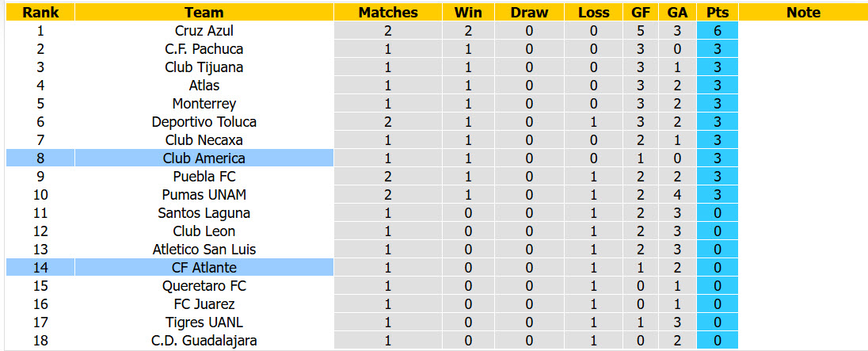Open the C.D. Guadalajara team entry
The image size is (868, 351).
[204, 341]
